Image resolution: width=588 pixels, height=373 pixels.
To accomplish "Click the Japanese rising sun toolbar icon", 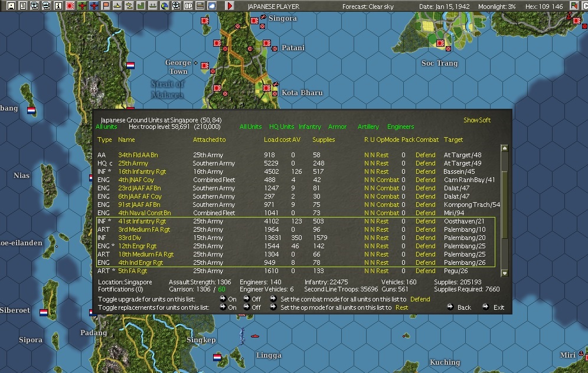I will [70, 6].
